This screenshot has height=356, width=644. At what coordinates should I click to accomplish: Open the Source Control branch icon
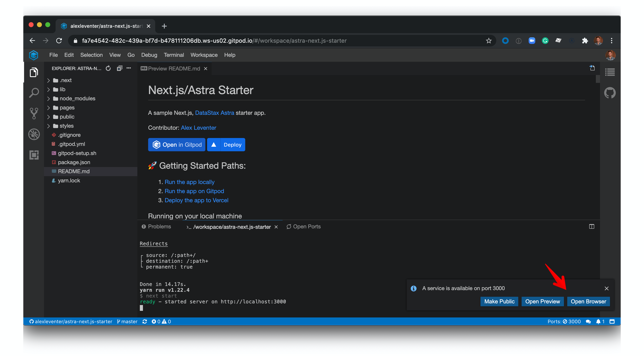34,114
